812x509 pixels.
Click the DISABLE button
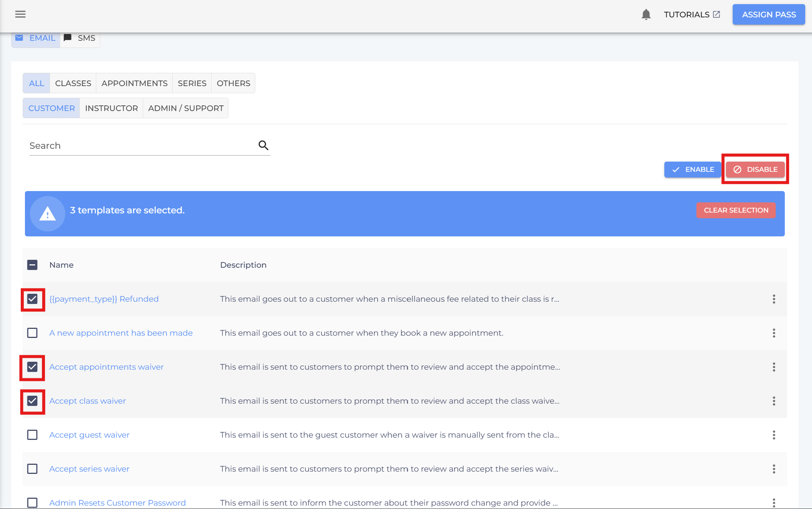pyautogui.click(x=755, y=170)
